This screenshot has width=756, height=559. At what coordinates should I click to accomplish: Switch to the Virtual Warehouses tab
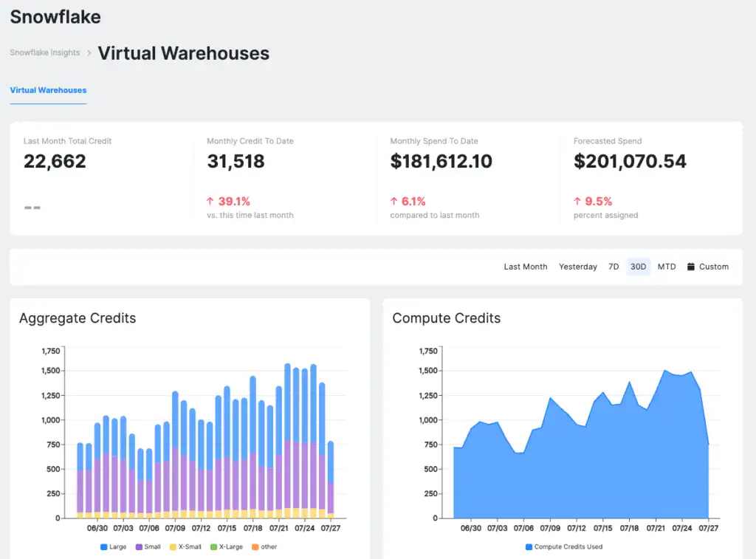coord(48,90)
